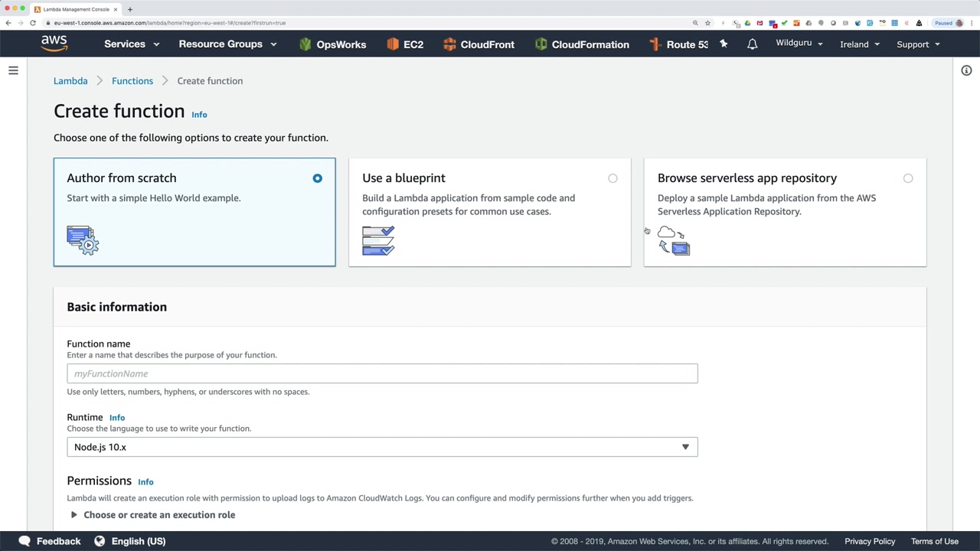Open Info link beside Create function heading
Image resolution: width=980 pixels, height=551 pixels.
point(199,115)
